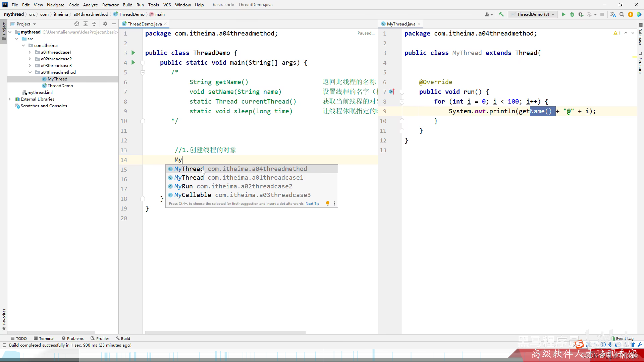
Task: Toggle the Structure tool window on the right
Action: [640, 64]
